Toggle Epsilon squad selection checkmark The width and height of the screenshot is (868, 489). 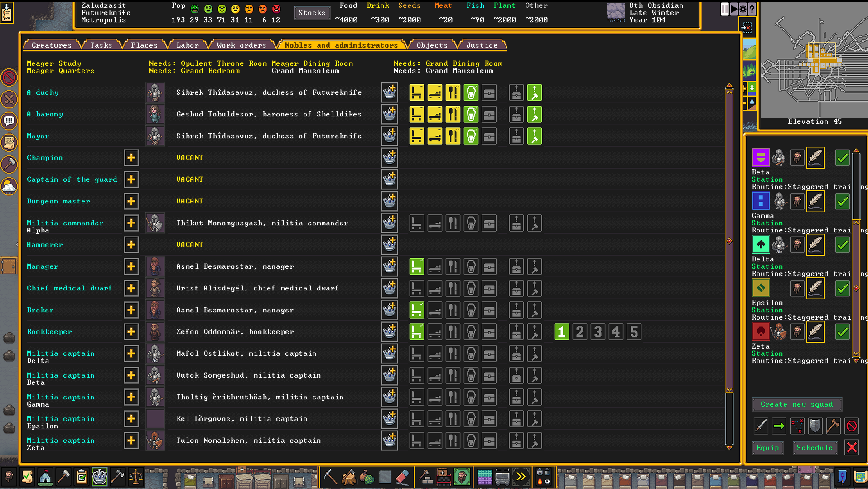click(x=842, y=288)
